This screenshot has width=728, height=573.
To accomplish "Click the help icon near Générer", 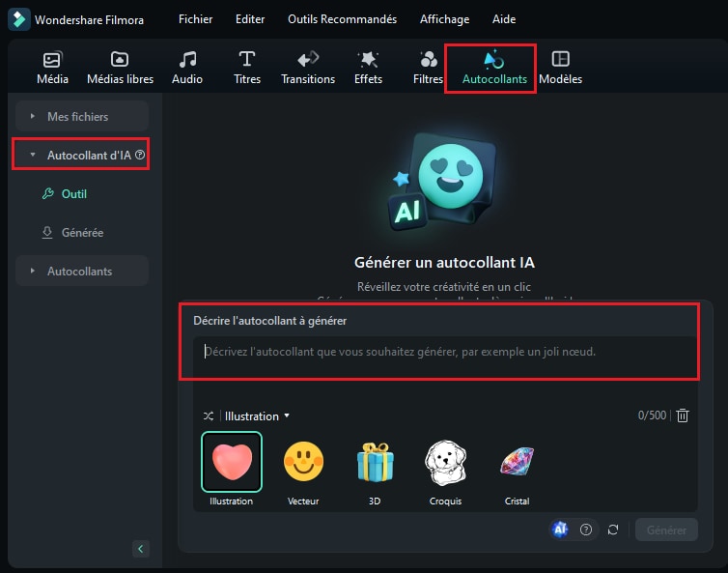I will tap(586, 530).
